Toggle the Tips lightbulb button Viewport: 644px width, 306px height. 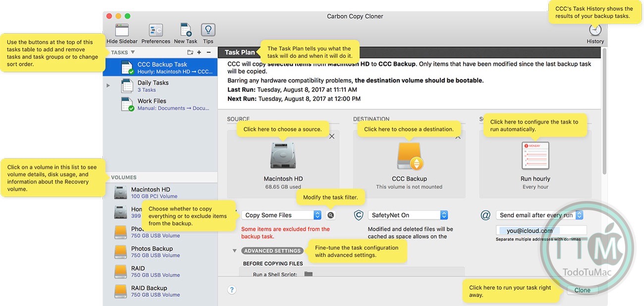point(208,30)
